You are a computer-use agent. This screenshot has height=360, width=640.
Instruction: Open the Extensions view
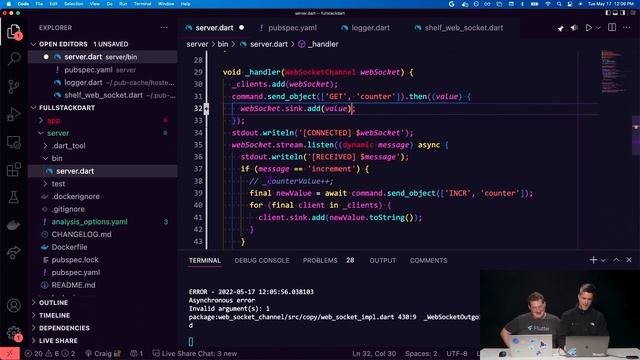tap(13, 169)
